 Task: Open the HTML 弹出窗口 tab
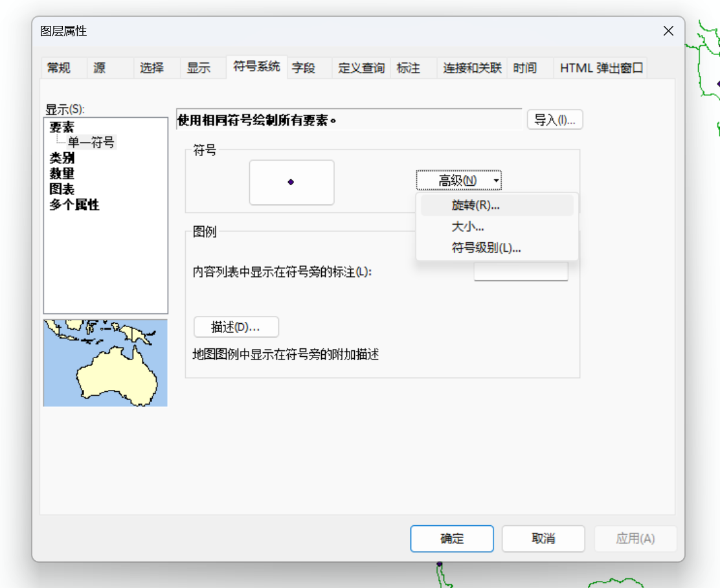(601, 68)
